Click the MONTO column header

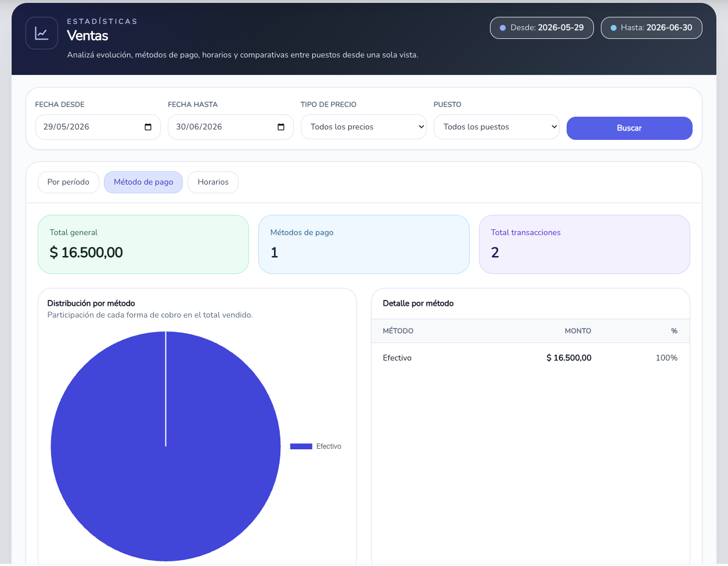[578, 331]
